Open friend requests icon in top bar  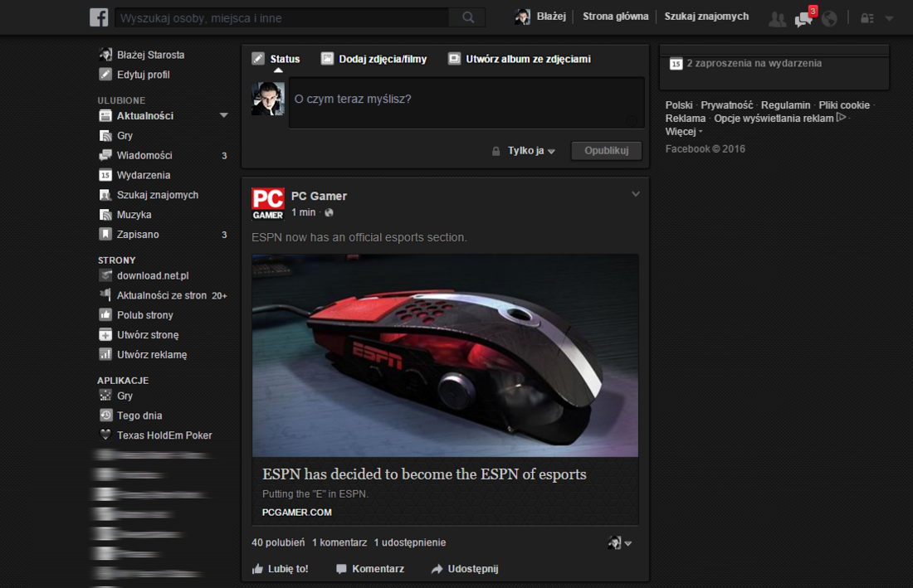[x=777, y=19]
